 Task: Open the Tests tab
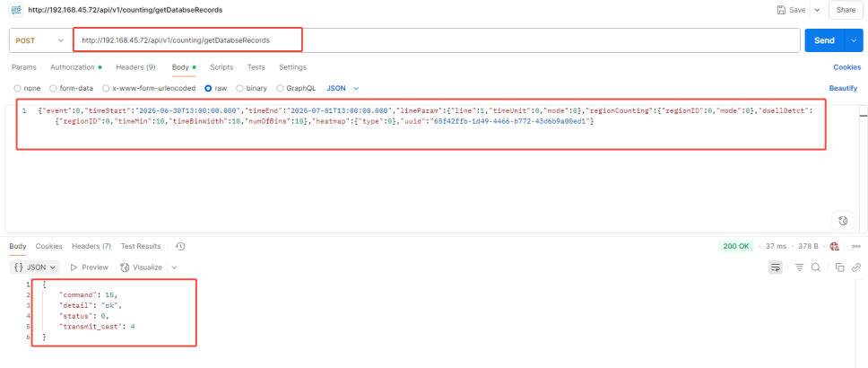(256, 67)
